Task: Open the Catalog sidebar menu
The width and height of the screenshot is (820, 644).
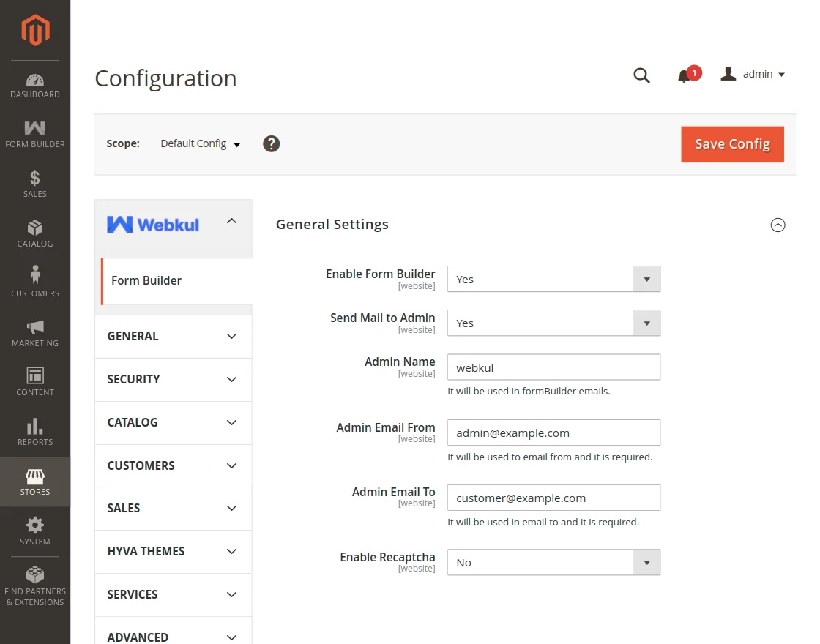Action: point(35,233)
